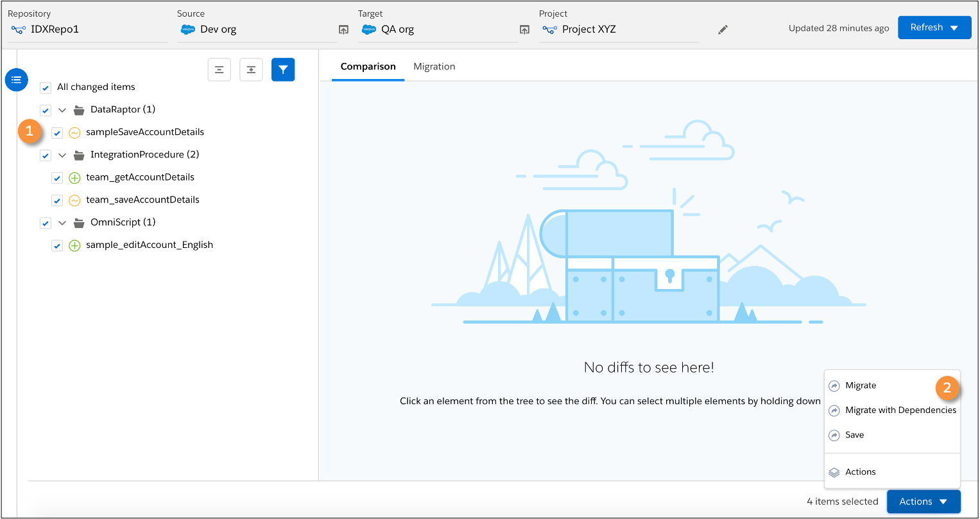Uncheck the DataRaptor folder checkbox
The height and width of the screenshot is (519, 980).
coord(45,110)
